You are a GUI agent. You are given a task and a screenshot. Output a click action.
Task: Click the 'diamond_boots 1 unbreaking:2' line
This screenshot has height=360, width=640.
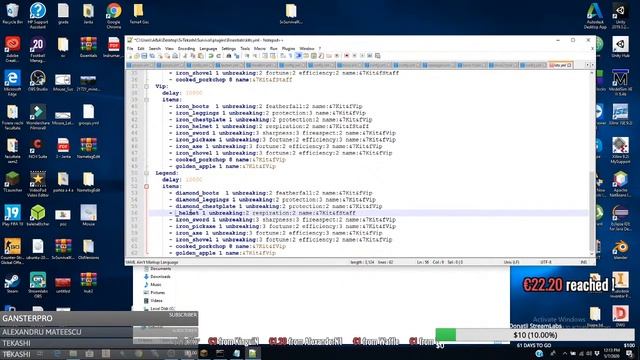tap(273, 193)
